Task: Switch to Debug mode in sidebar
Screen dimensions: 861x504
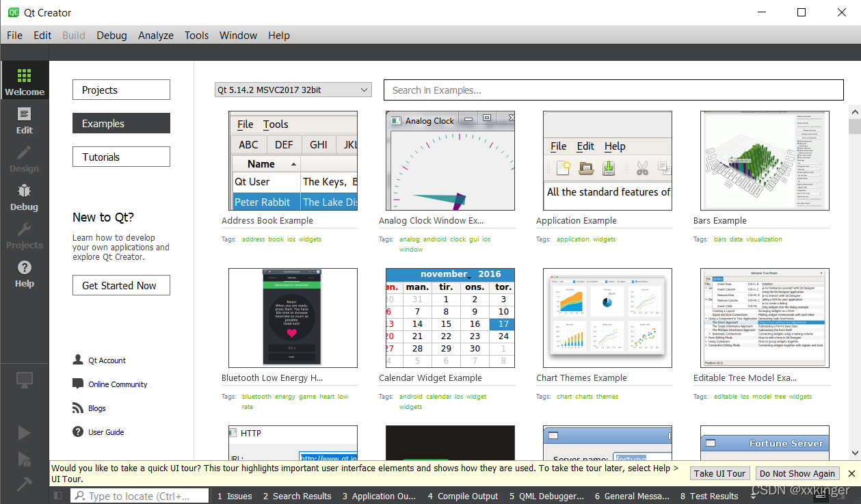Action: click(x=25, y=196)
